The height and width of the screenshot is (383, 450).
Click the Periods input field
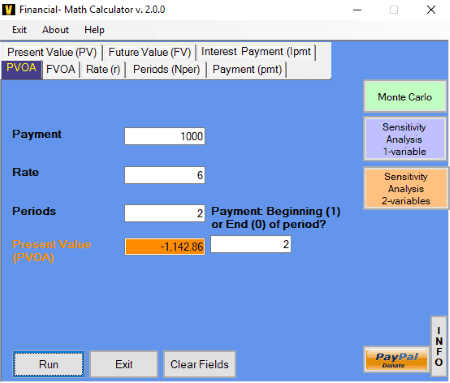(x=165, y=213)
